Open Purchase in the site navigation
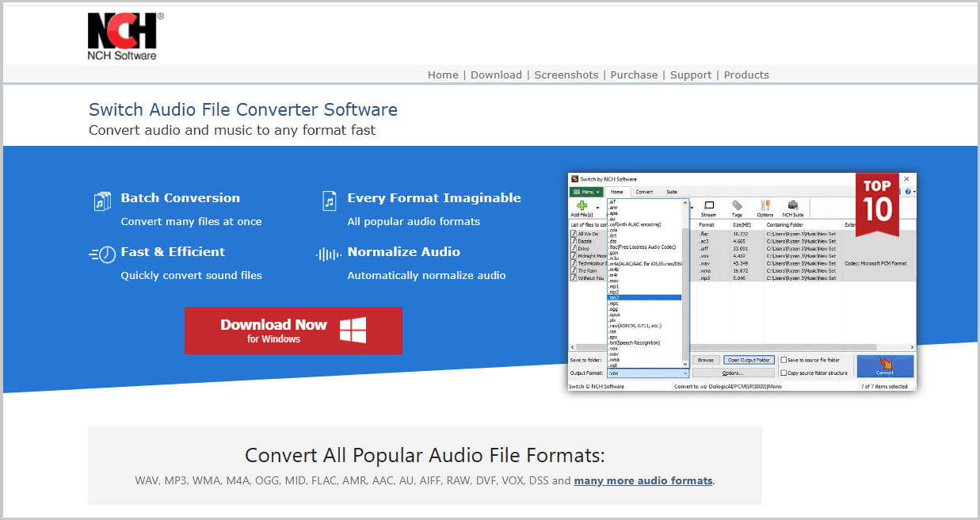 634,75
